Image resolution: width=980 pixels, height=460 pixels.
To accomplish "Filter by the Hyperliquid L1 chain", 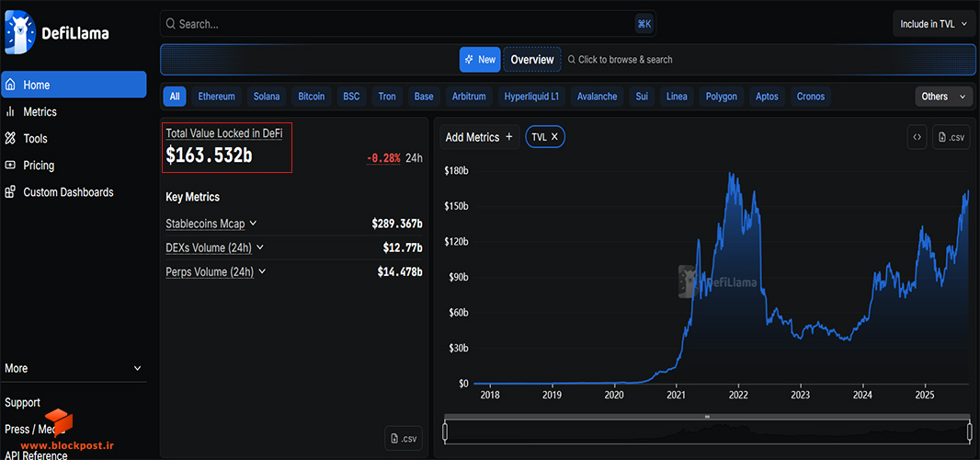I will point(531,97).
